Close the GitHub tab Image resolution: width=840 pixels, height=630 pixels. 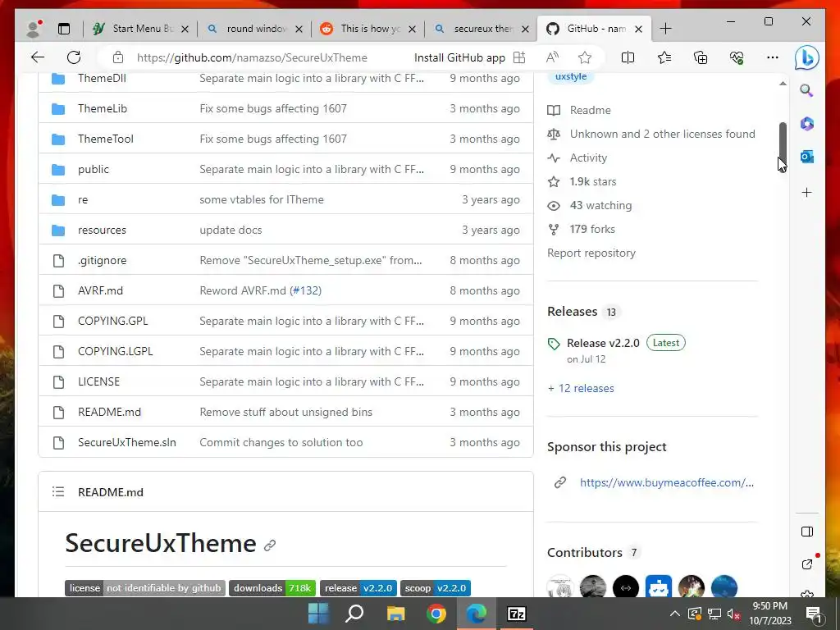coord(638,29)
